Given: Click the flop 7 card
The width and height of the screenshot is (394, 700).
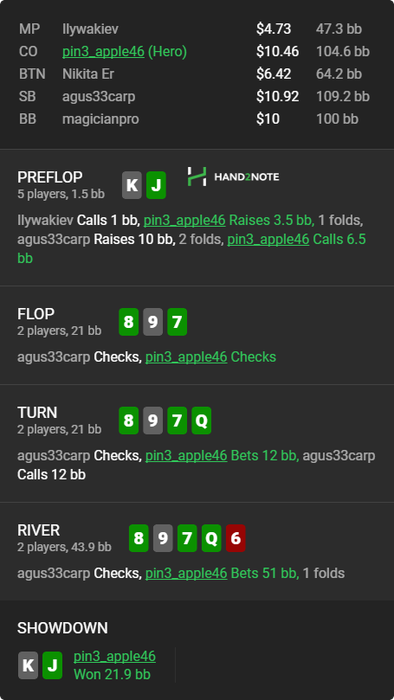Looking at the screenshot, I should [x=177, y=322].
